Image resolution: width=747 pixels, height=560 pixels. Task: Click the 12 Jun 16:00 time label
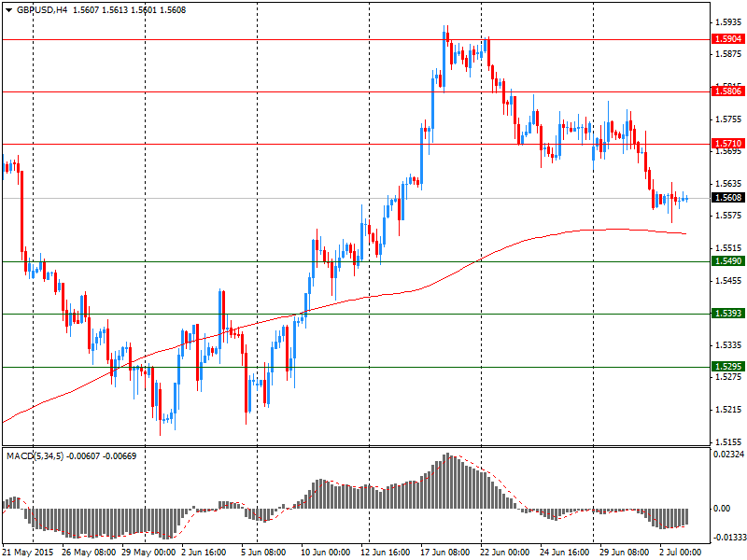point(386,553)
